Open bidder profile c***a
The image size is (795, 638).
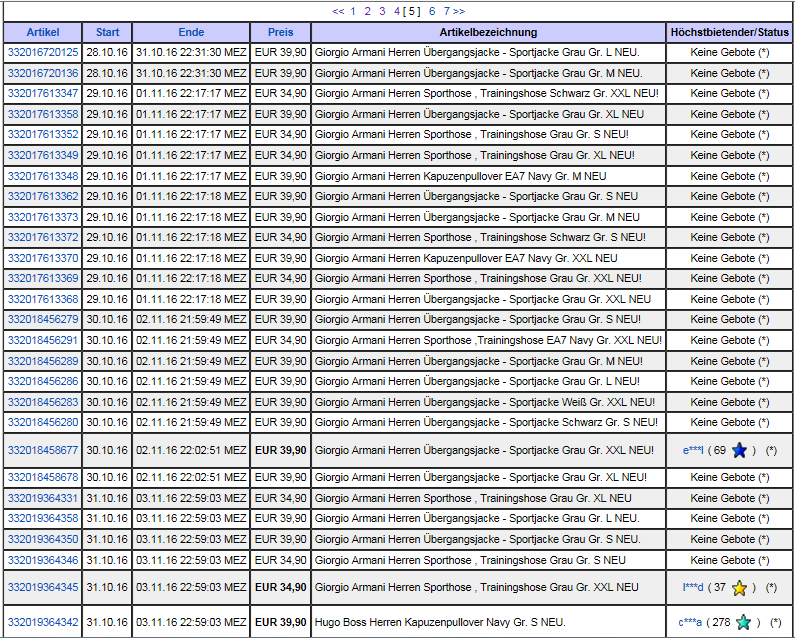[690, 622]
